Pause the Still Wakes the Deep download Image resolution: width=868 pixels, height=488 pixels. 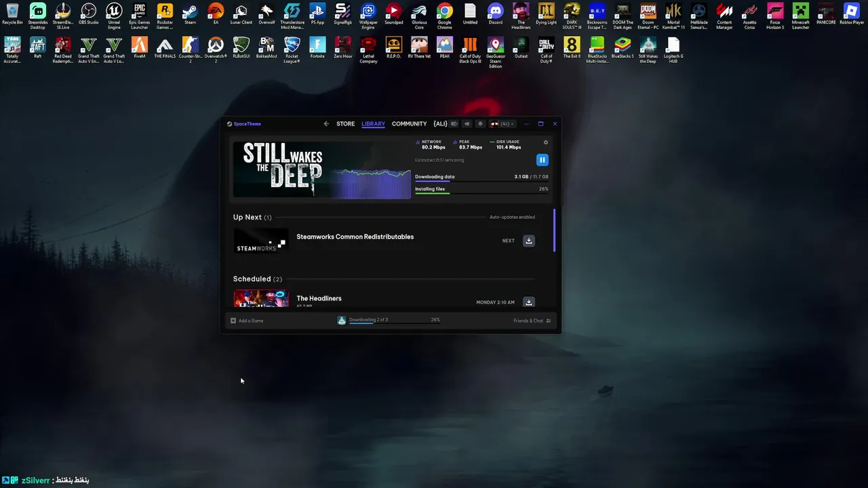[x=542, y=160]
